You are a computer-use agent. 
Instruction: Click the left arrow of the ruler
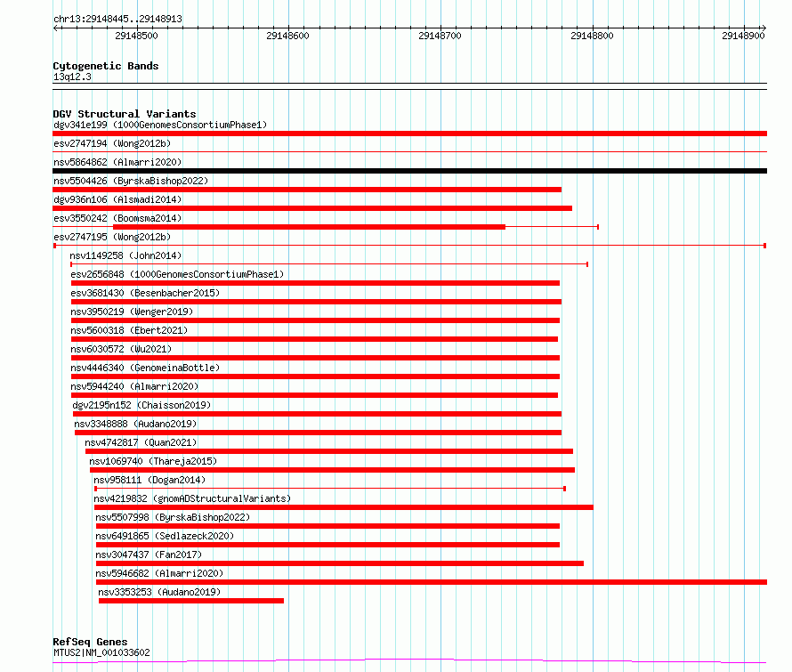click(56, 28)
